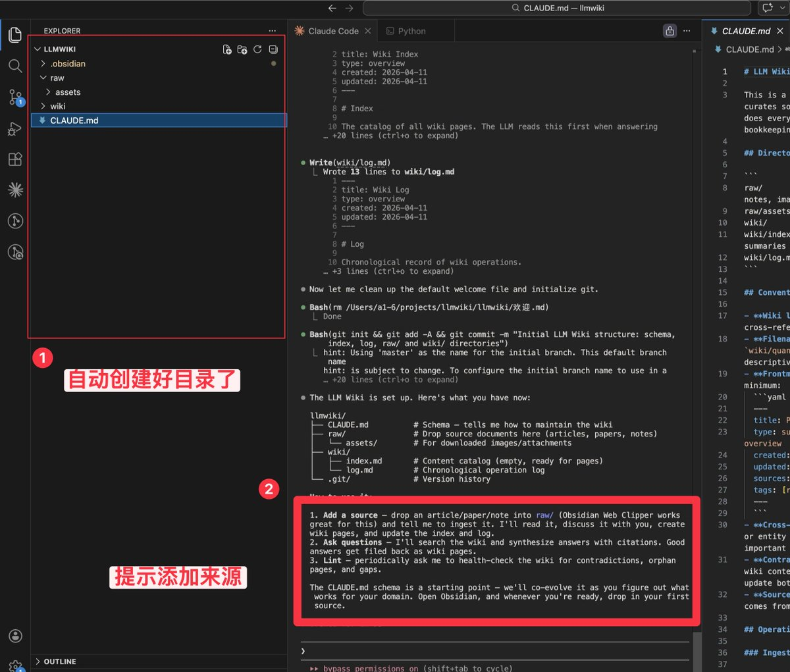Click the New Folder icon in LLMWIKI header
This screenshot has width=790, height=672.
[242, 49]
